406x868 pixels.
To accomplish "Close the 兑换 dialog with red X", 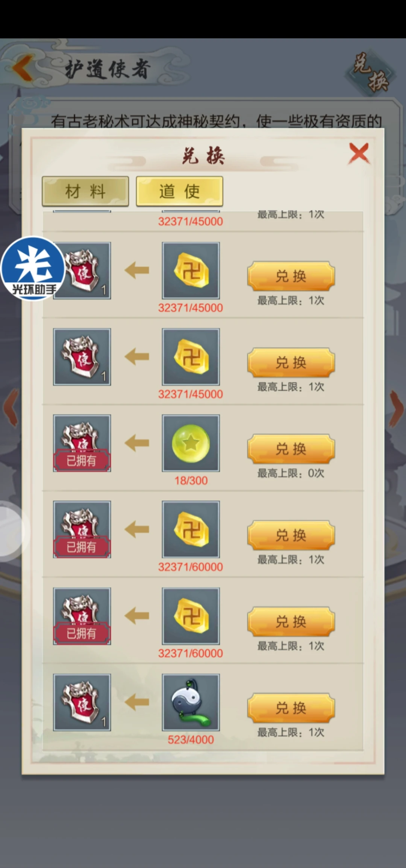I will point(359,153).
